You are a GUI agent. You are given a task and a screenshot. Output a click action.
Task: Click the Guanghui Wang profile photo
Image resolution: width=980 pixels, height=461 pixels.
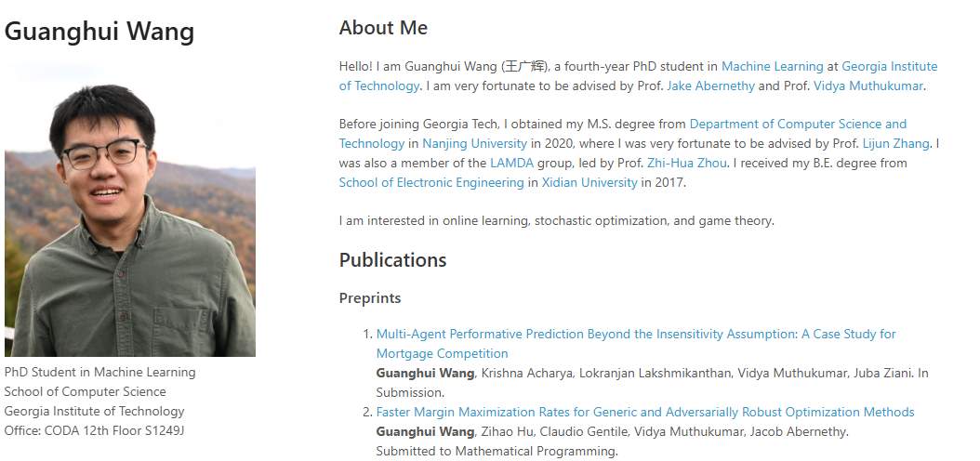[130, 209]
